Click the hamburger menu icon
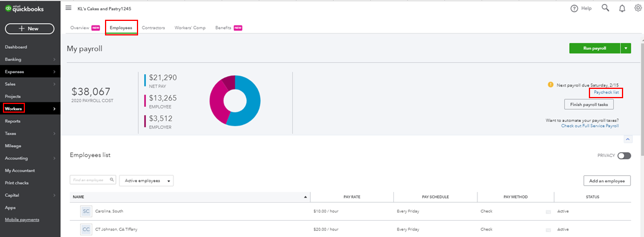This screenshot has height=237, width=644. point(68,8)
